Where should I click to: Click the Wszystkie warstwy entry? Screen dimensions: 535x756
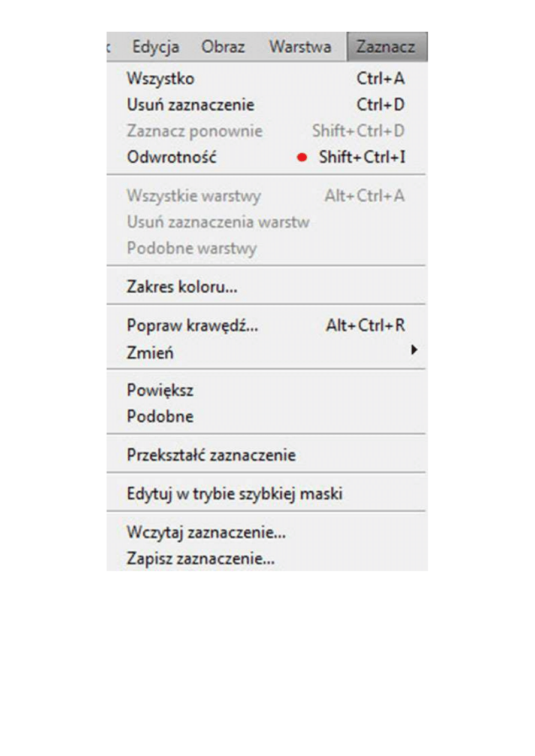[x=194, y=196]
